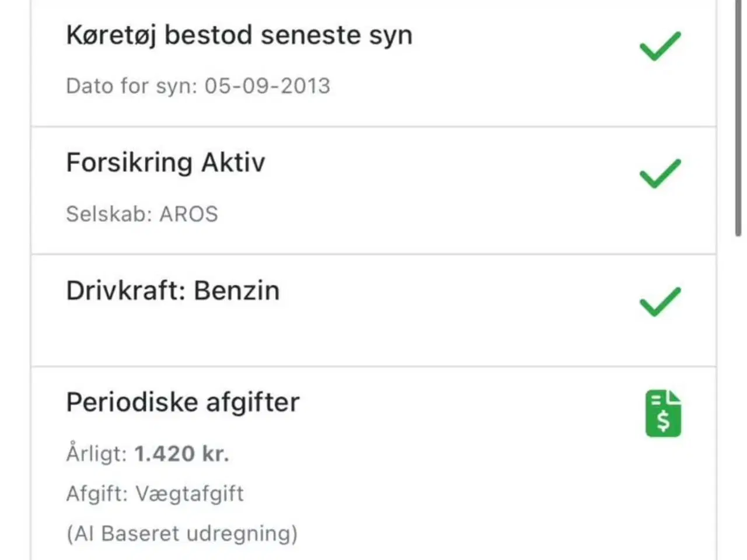Click the Dato for syn label
This screenshot has height=560, width=747.
[x=131, y=86]
